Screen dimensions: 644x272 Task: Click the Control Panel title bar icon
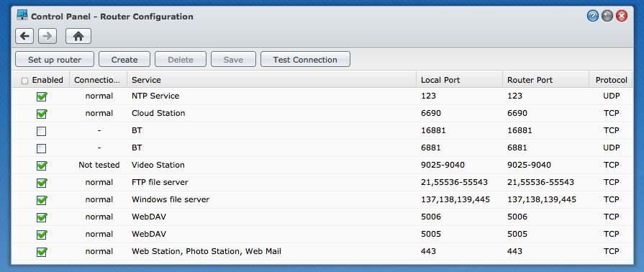(x=22, y=16)
